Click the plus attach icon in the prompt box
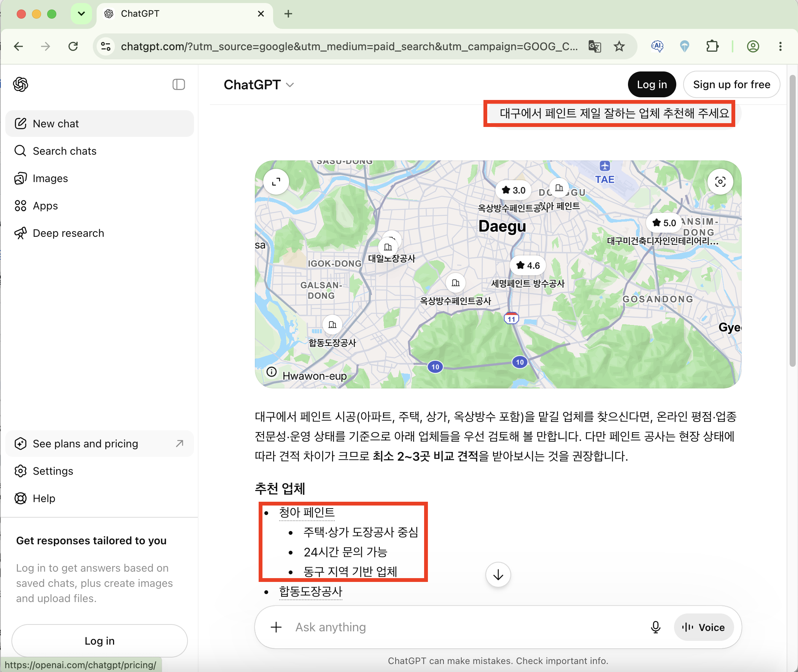 pos(276,627)
